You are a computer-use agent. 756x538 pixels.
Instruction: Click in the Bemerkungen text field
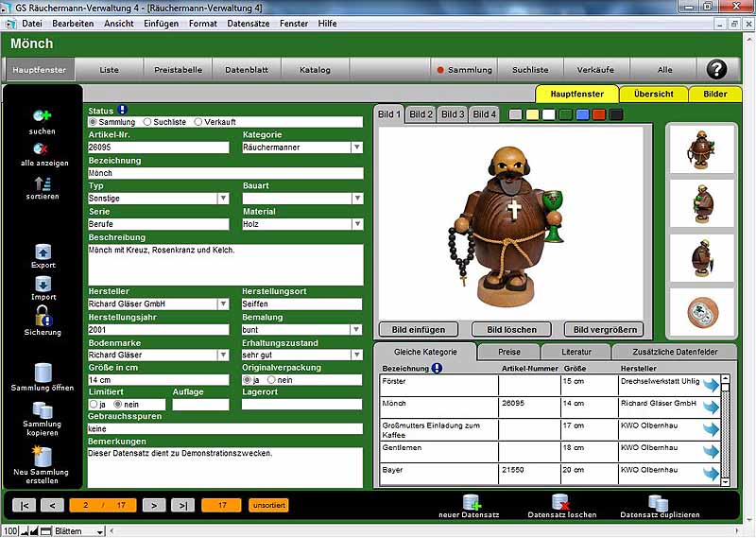[225, 466]
